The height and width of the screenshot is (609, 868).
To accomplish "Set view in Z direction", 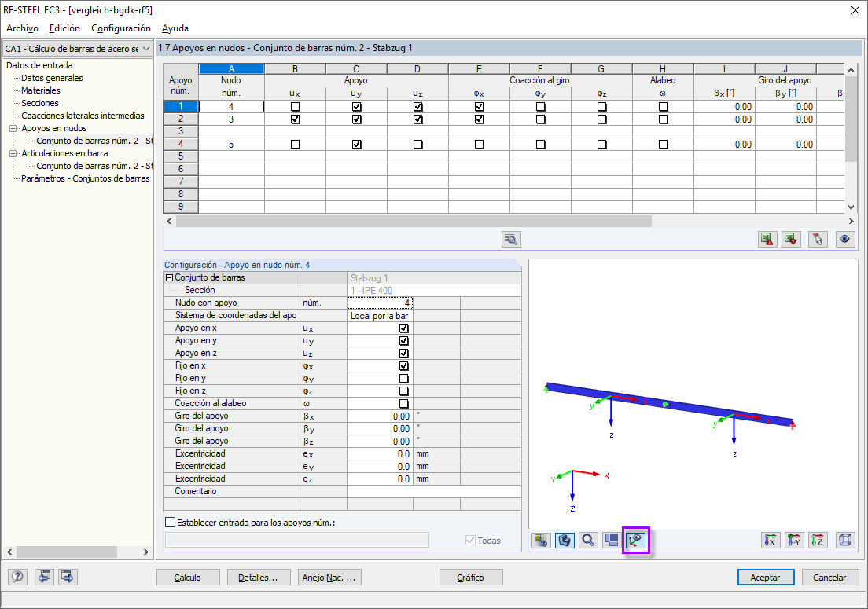I will (818, 541).
